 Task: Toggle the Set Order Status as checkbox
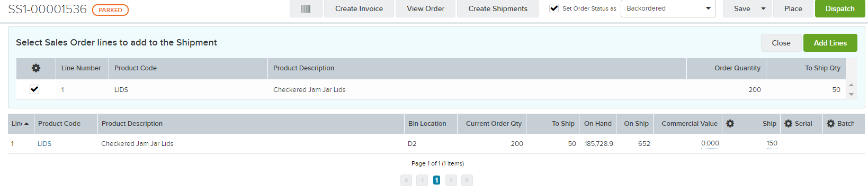coord(554,8)
